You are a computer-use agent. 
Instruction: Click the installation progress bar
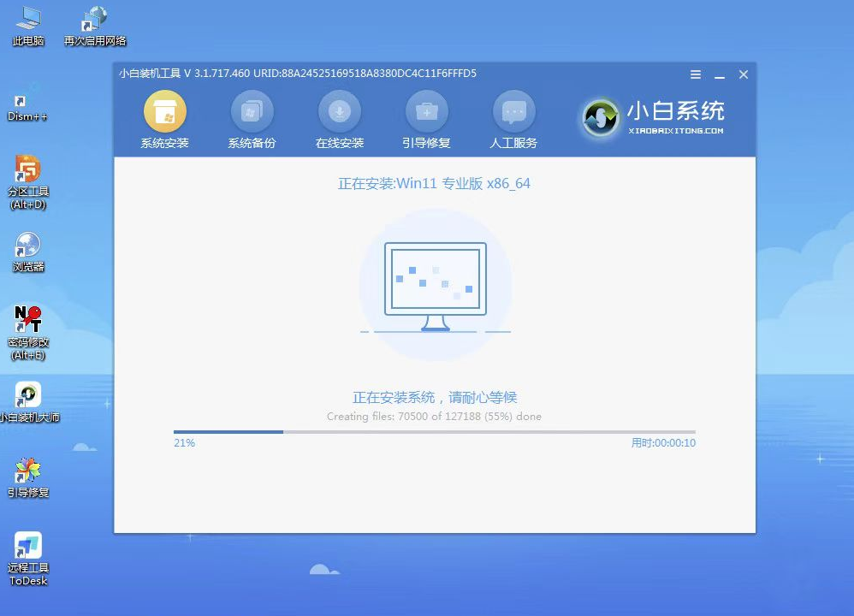pyautogui.click(x=434, y=432)
